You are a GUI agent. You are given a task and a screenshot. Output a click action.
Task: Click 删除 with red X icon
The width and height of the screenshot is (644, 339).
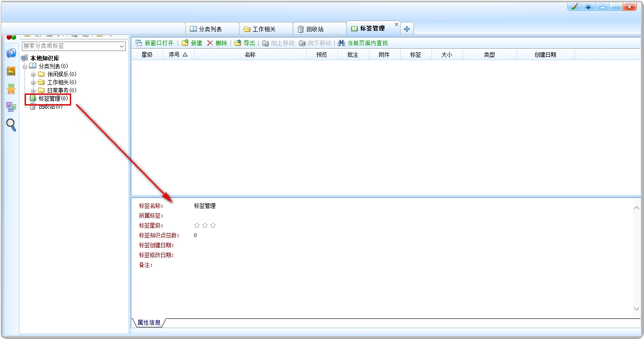click(217, 43)
